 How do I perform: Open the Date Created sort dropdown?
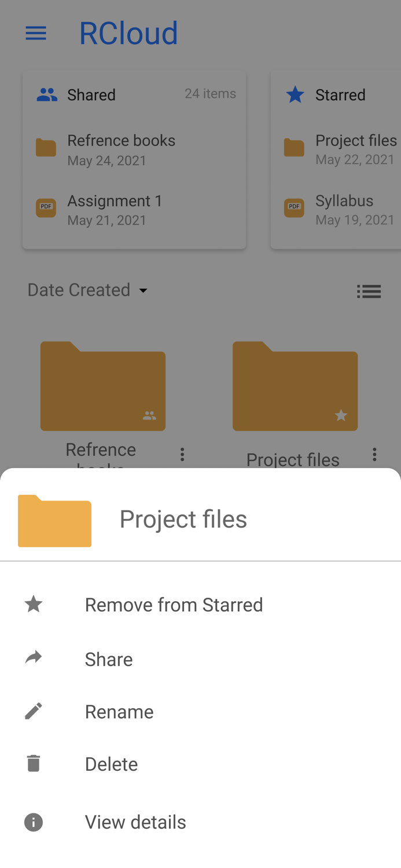88,289
